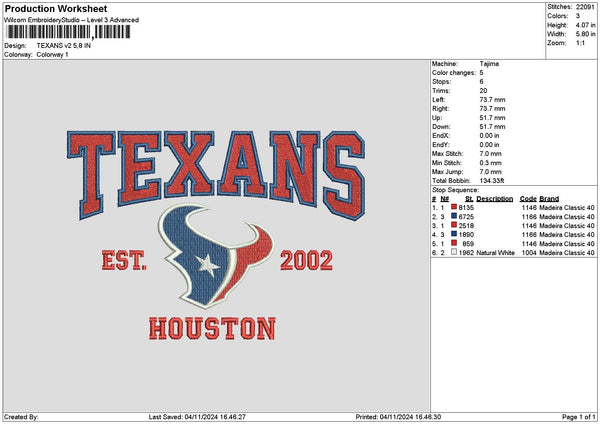Click the '2002' lettering in the design preview

(x=307, y=261)
